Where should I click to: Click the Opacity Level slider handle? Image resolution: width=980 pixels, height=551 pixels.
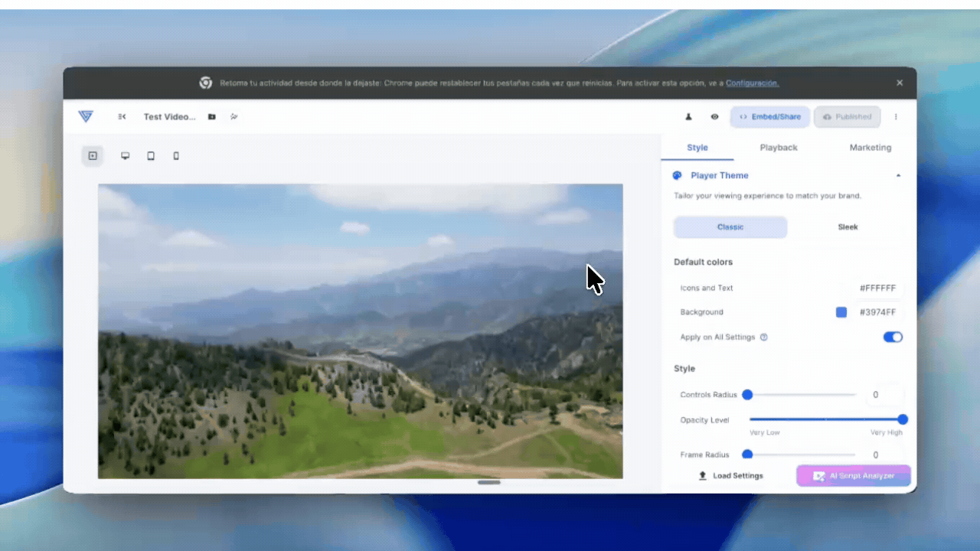[x=903, y=419]
